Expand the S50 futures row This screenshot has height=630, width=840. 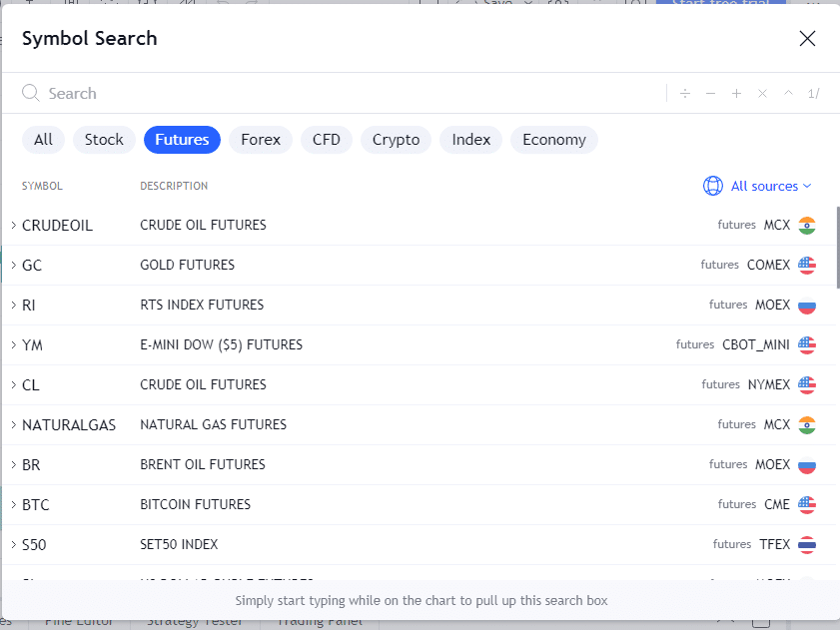click(13, 544)
